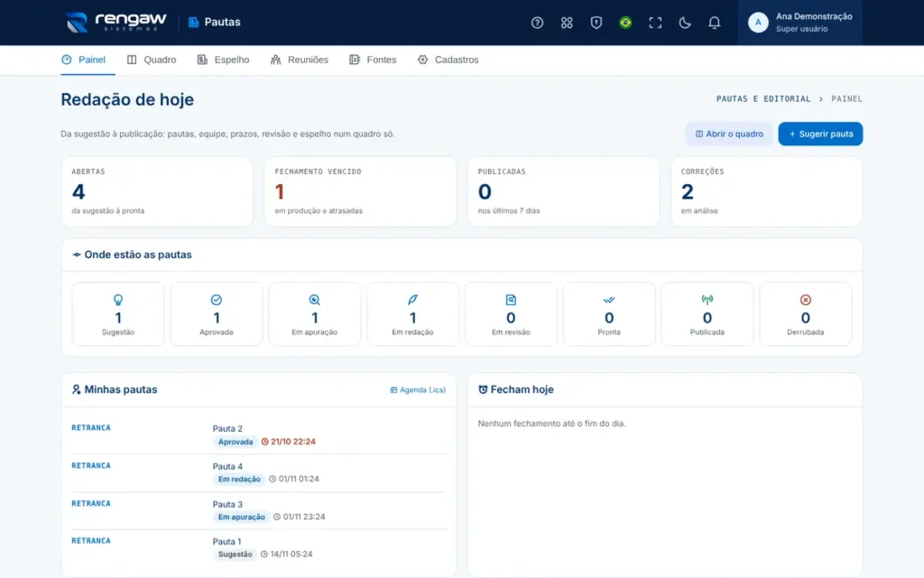Click the Fecham hoje alarm clock icon
The width and height of the screenshot is (924, 578).
click(x=483, y=390)
